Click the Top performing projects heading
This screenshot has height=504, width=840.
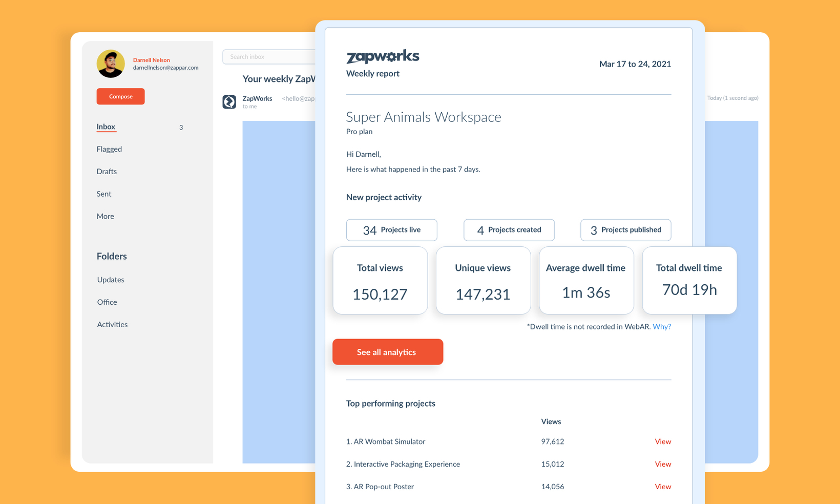pos(391,404)
